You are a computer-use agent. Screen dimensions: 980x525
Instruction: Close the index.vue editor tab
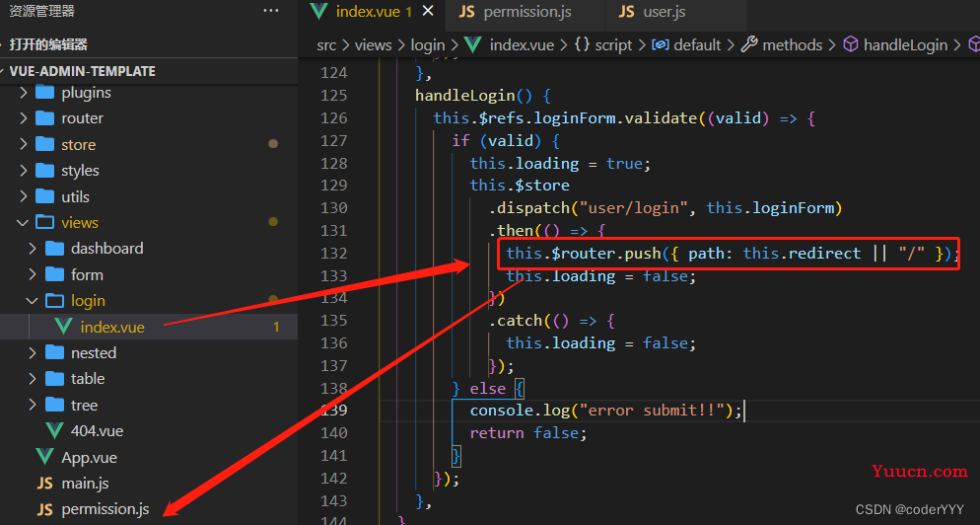[428, 11]
